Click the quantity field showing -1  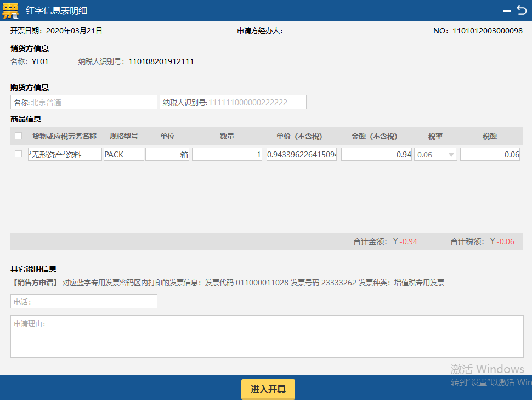(227, 154)
